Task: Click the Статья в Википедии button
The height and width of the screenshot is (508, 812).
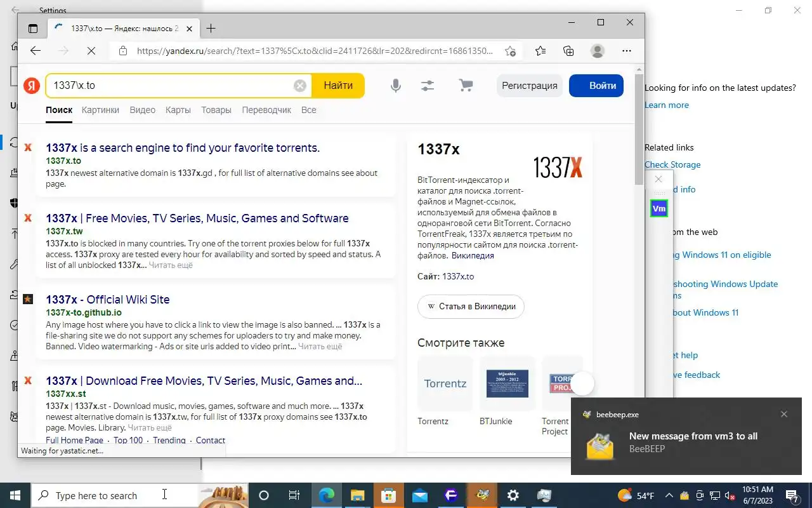Action: [471, 306]
